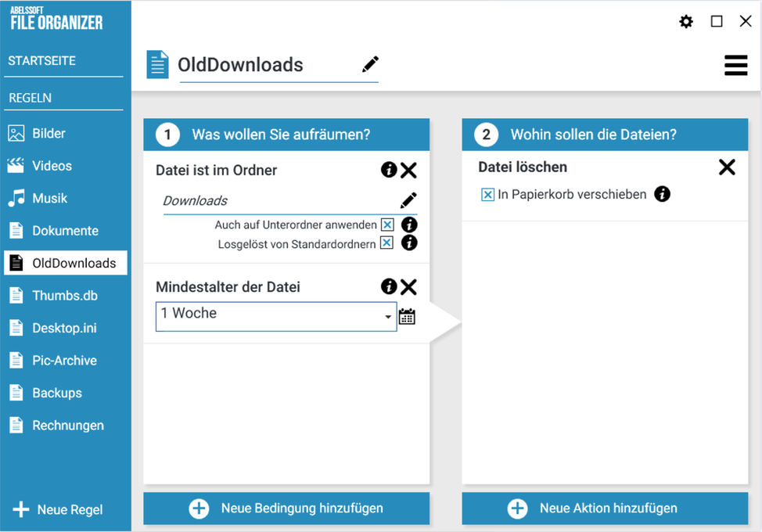The width and height of the screenshot is (762, 532).
Task: Select the Thumbs.db rule in the sidebar
Action: click(x=65, y=295)
